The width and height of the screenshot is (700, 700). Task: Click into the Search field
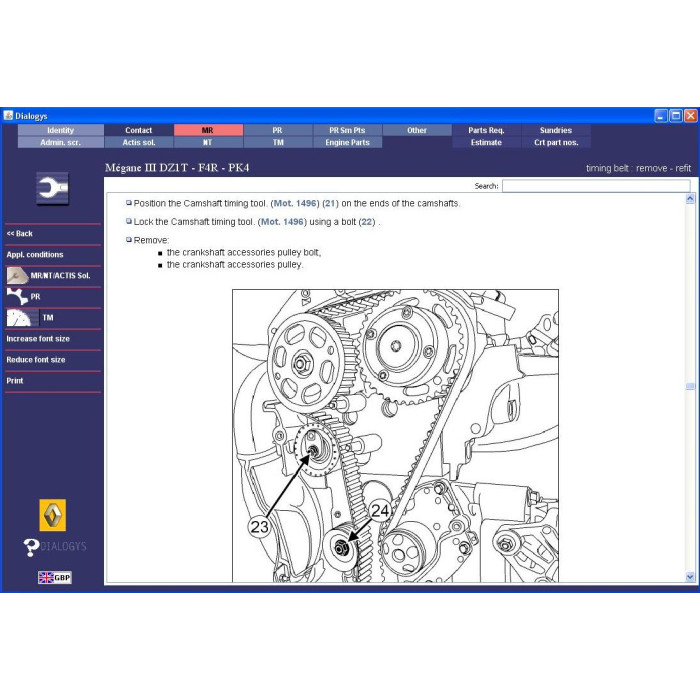tap(596, 186)
